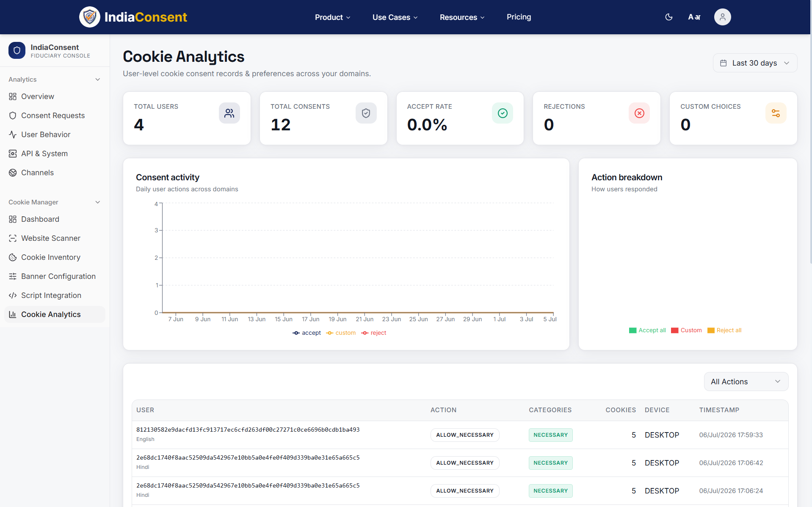Open the Use Cases dropdown menu

tap(395, 17)
